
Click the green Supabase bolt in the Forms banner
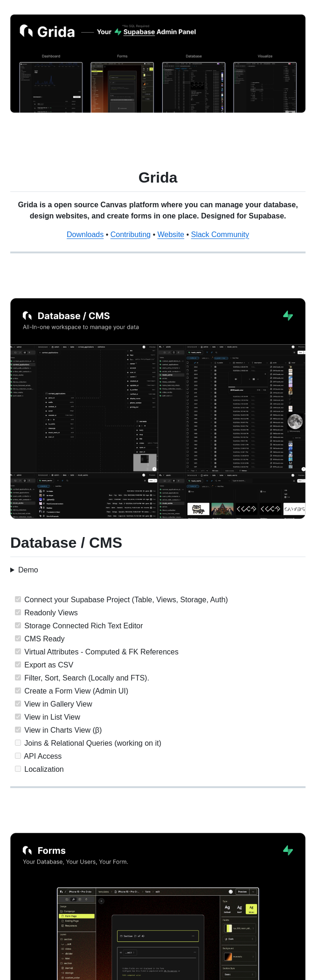288,851
